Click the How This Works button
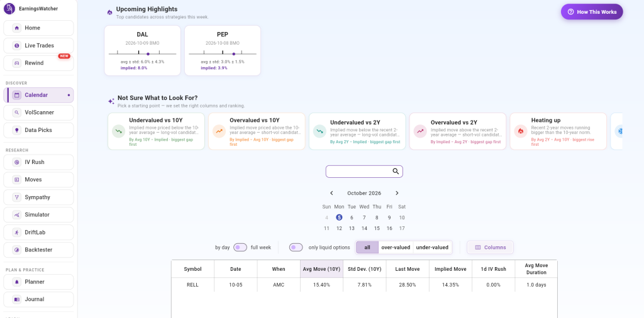Image resolution: width=644 pixels, height=318 pixels. coord(592,12)
